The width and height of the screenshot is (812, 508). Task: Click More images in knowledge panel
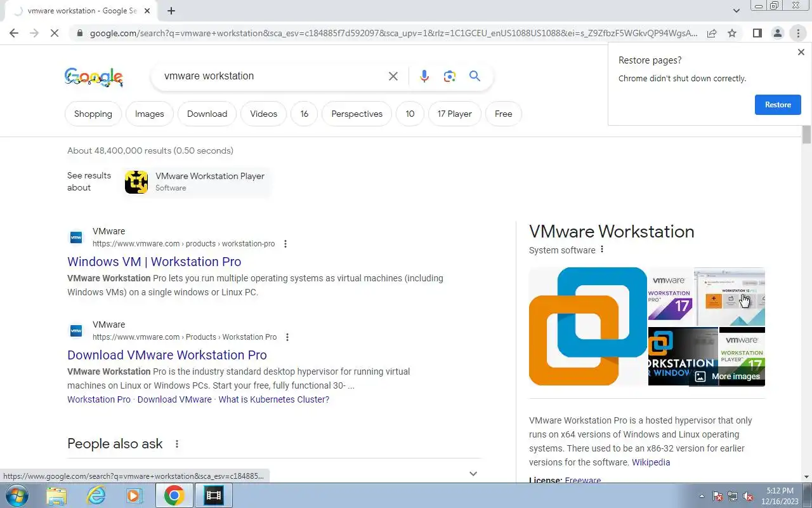(x=727, y=376)
